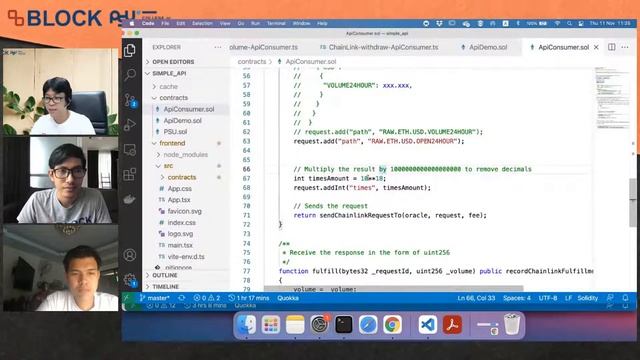Expand OPEN EDITORS section
This screenshot has height=360, width=640.
pos(173,62)
